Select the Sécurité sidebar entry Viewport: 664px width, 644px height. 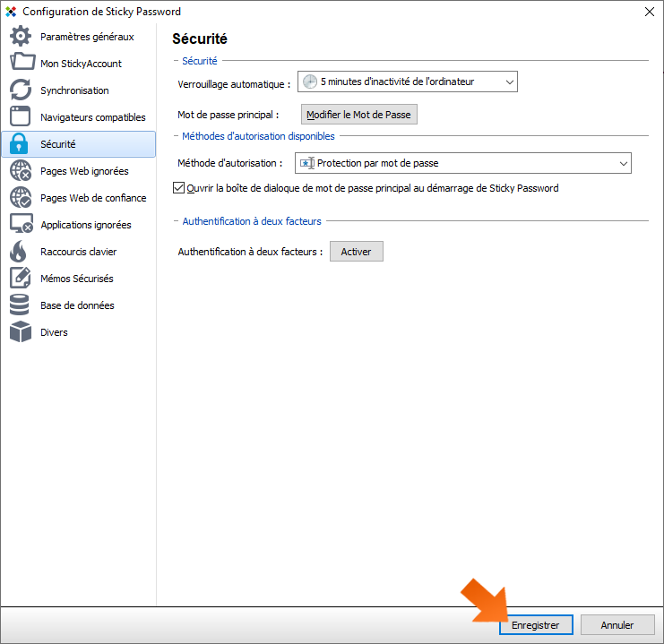tap(79, 144)
